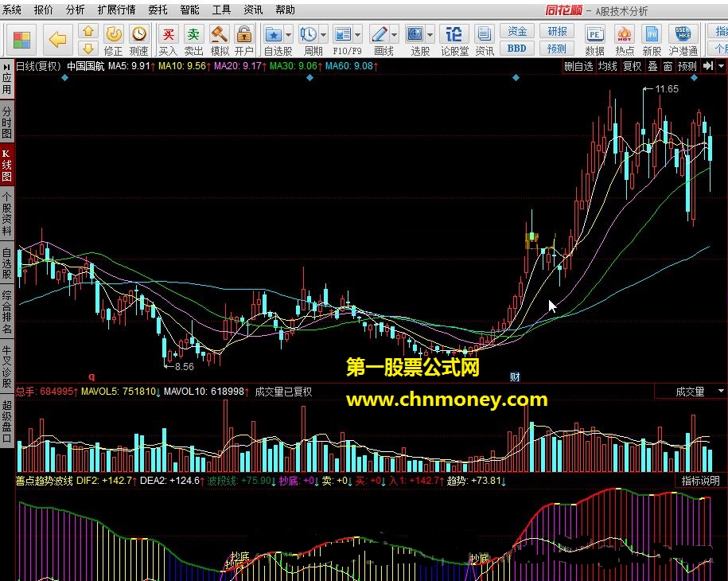728x581 pixels.
Task: Open the 委托 menu
Action: point(158,10)
